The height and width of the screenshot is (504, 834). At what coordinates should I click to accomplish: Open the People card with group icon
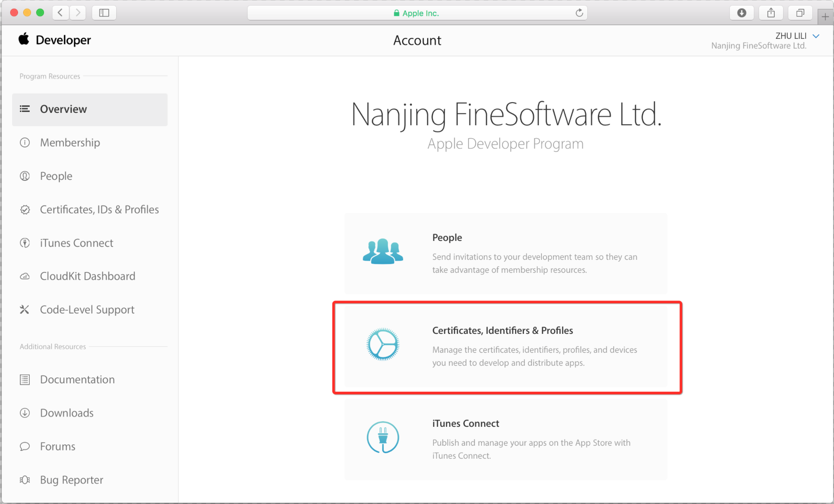point(506,253)
